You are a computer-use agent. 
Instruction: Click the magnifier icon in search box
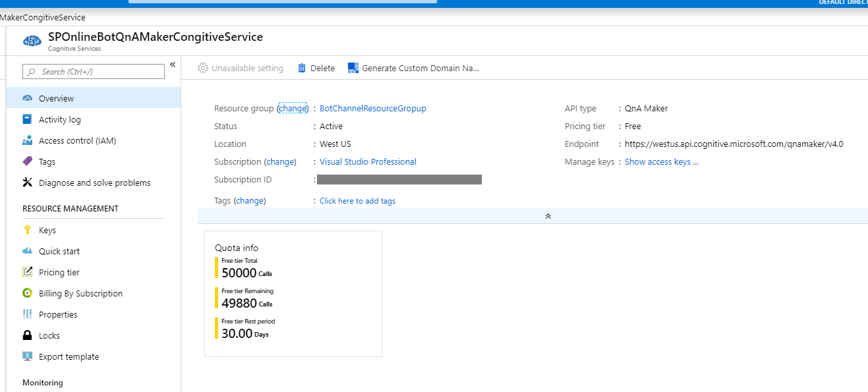pos(31,72)
